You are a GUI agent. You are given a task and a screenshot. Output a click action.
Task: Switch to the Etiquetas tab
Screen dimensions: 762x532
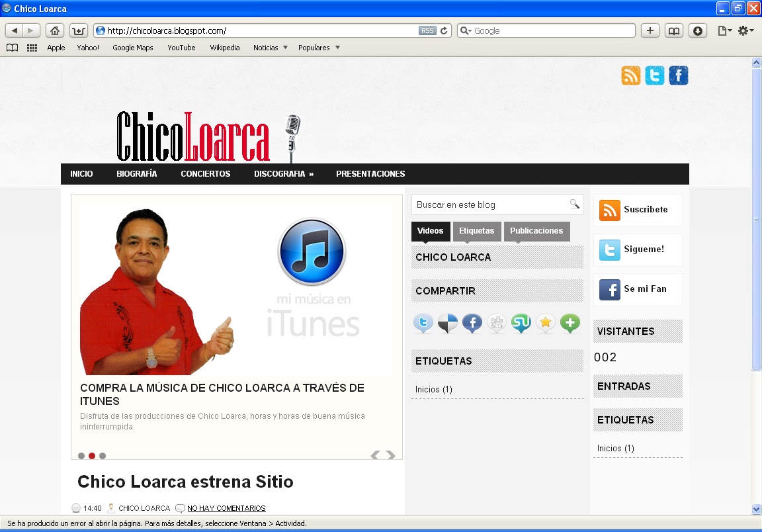(477, 231)
